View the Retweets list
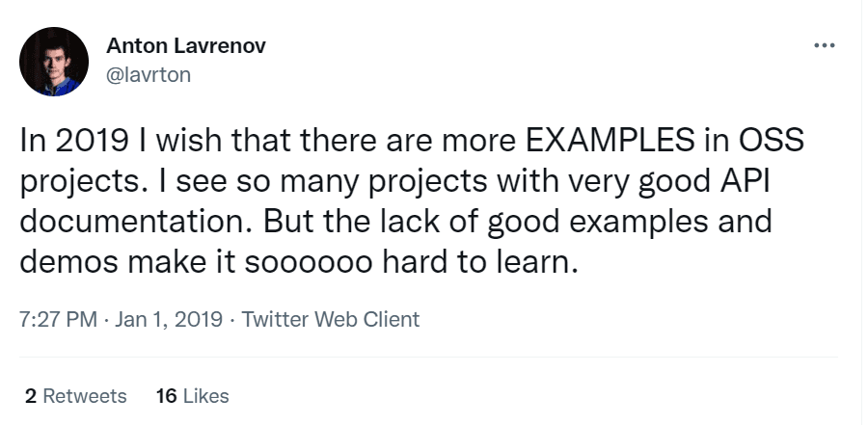 coord(85,396)
